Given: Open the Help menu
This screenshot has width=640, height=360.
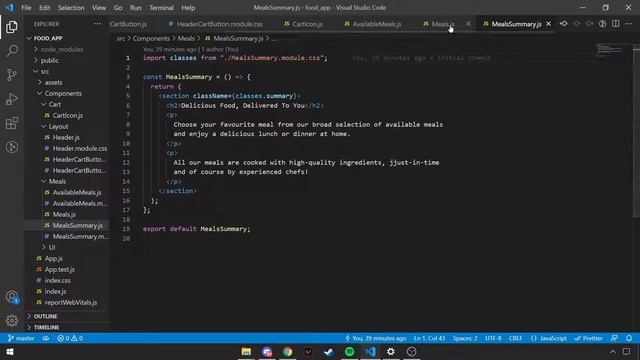Looking at the screenshot, I should point(188,8).
